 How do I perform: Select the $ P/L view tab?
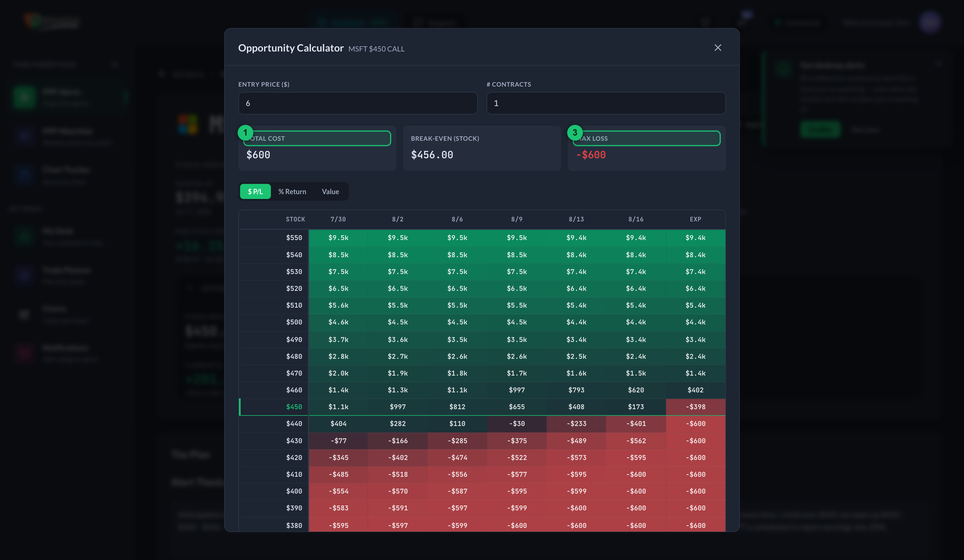coord(255,192)
